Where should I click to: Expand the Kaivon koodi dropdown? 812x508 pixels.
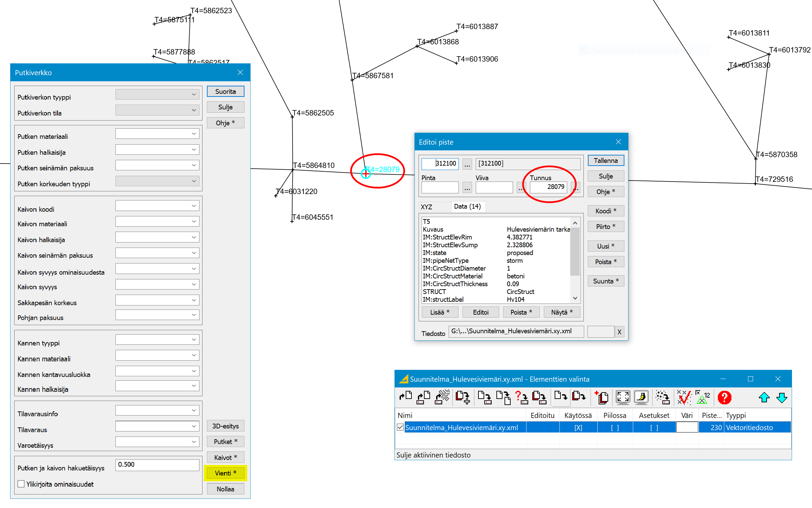[194, 206]
